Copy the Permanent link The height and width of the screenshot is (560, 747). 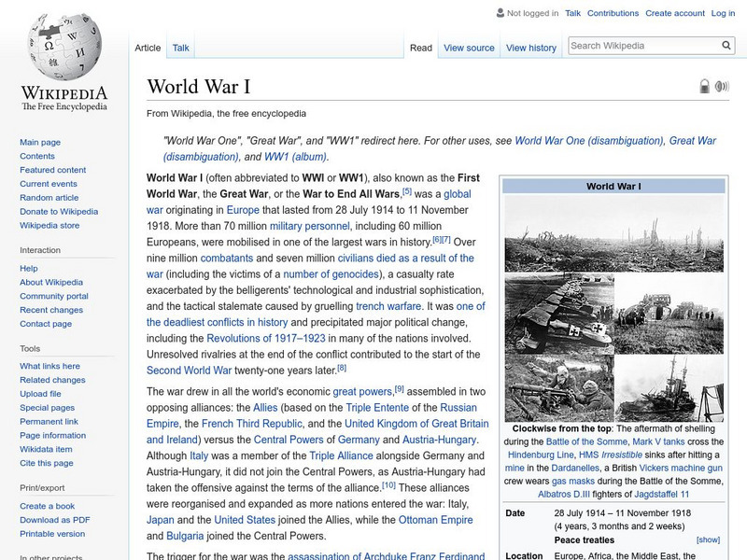pyautogui.click(x=49, y=421)
